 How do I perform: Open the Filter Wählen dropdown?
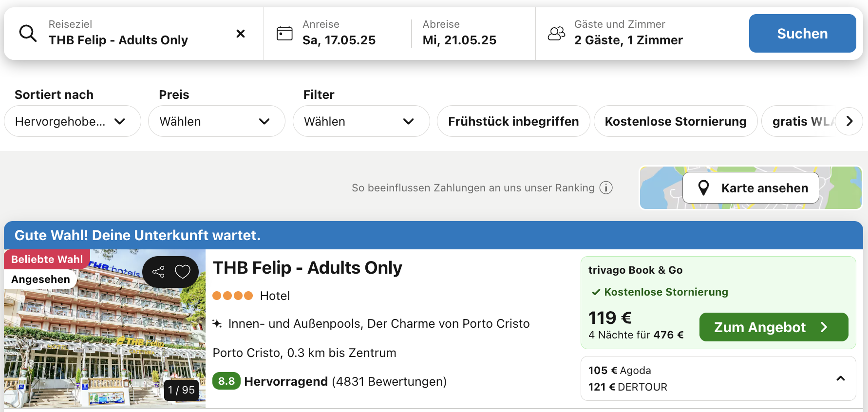click(361, 121)
